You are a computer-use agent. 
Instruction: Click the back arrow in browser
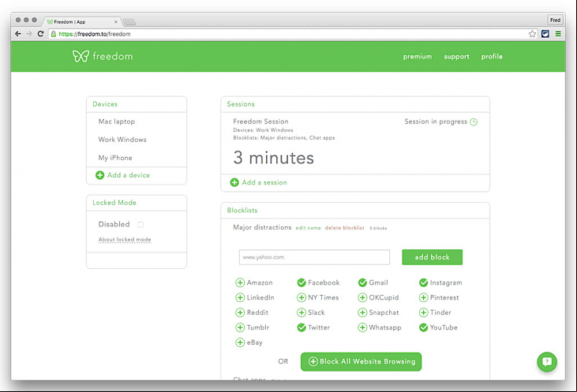tap(17, 34)
